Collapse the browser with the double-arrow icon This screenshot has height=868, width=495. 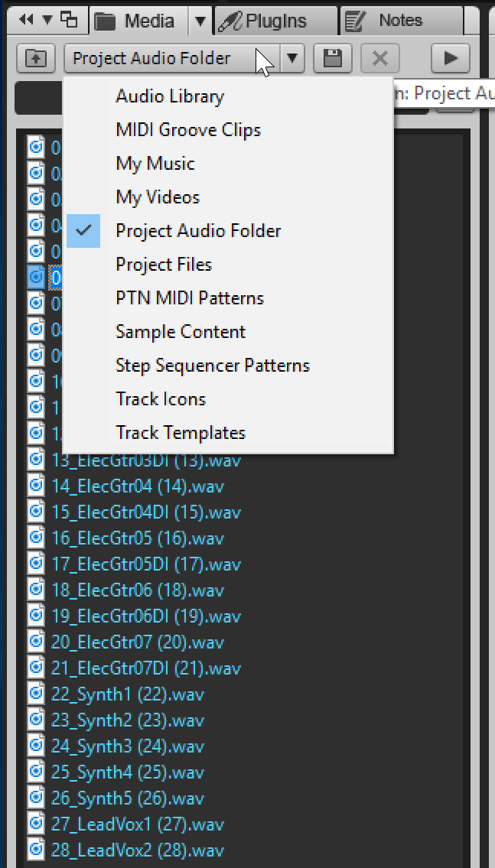[26, 21]
